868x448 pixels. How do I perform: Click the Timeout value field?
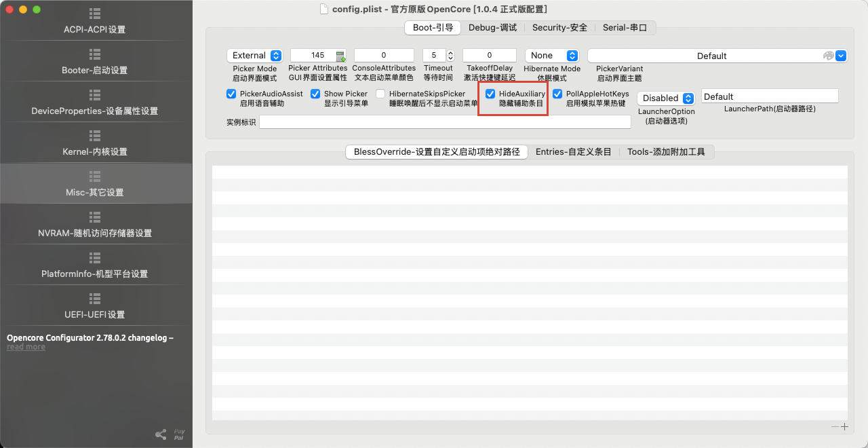click(434, 56)
